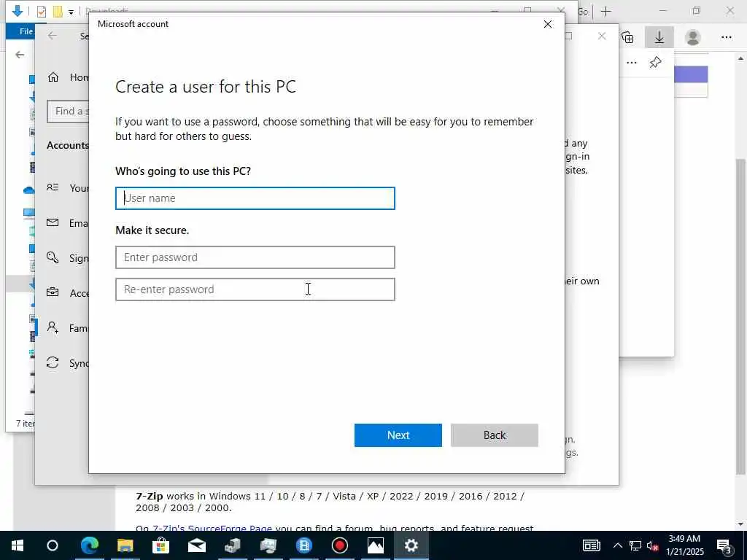Toggle the Edge Downloads toolbar button

tap(659, 37)
